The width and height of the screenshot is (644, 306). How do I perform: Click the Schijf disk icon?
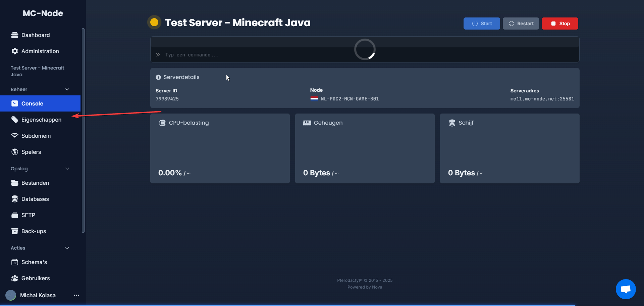[452, 123]
